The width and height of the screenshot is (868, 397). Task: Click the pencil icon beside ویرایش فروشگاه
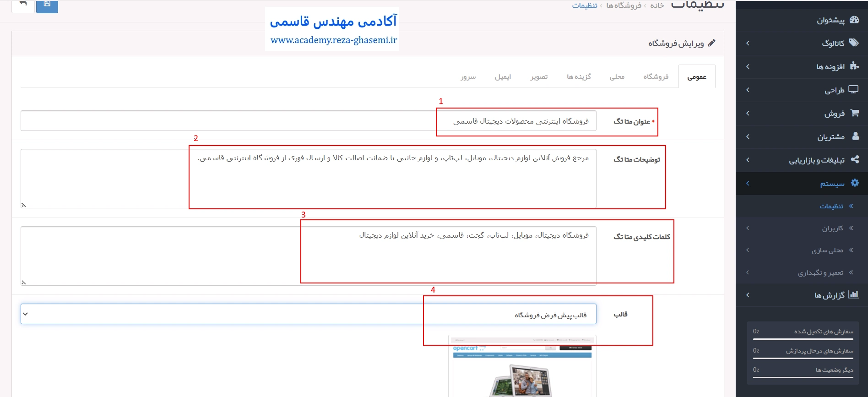click(711, 43)
